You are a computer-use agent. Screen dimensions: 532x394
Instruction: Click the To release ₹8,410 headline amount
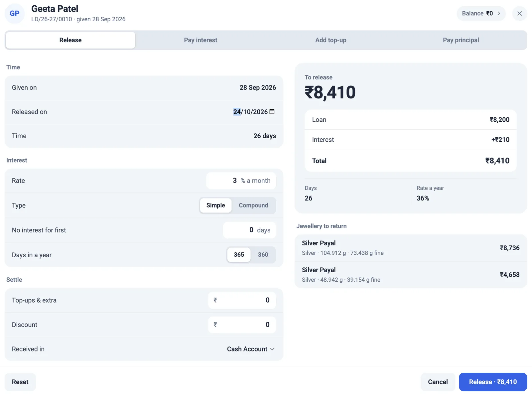pyautogui.click(x=330, y=92)
